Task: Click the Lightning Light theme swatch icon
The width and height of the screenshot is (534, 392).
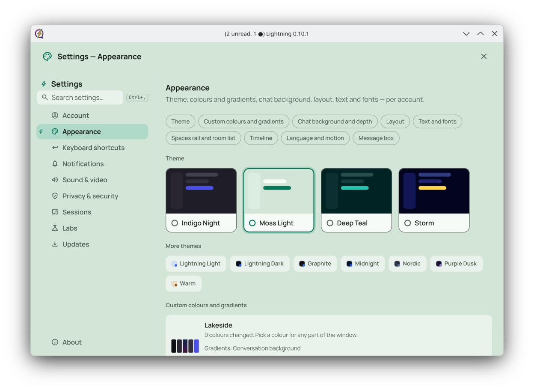Action: point(174,264)
